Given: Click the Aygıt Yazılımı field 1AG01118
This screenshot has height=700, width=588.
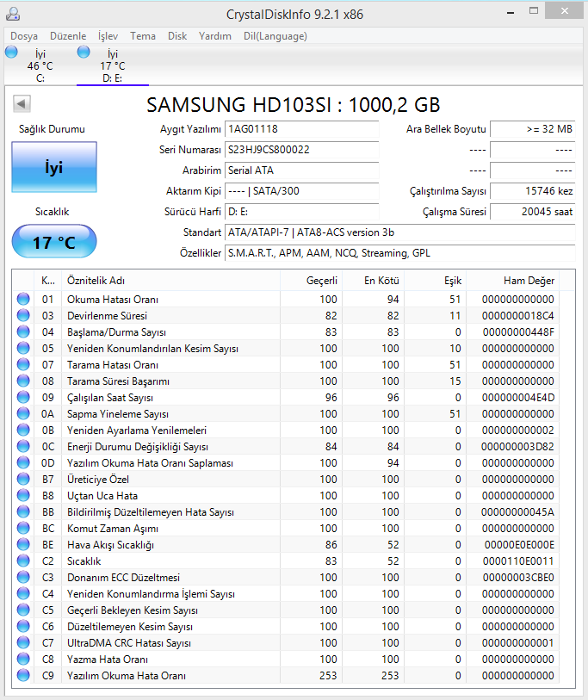Looking at the screenshot, I should tap(302, 129).
